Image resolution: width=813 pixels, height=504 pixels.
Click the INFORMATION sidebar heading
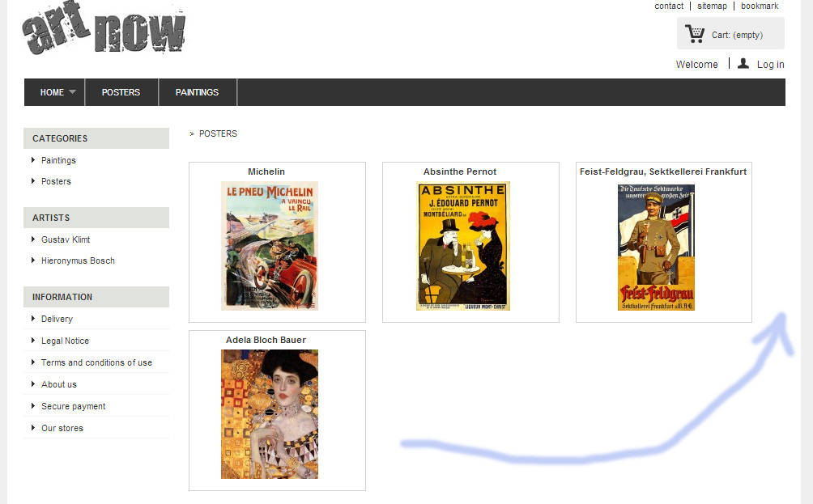click(x=96, y=297)
